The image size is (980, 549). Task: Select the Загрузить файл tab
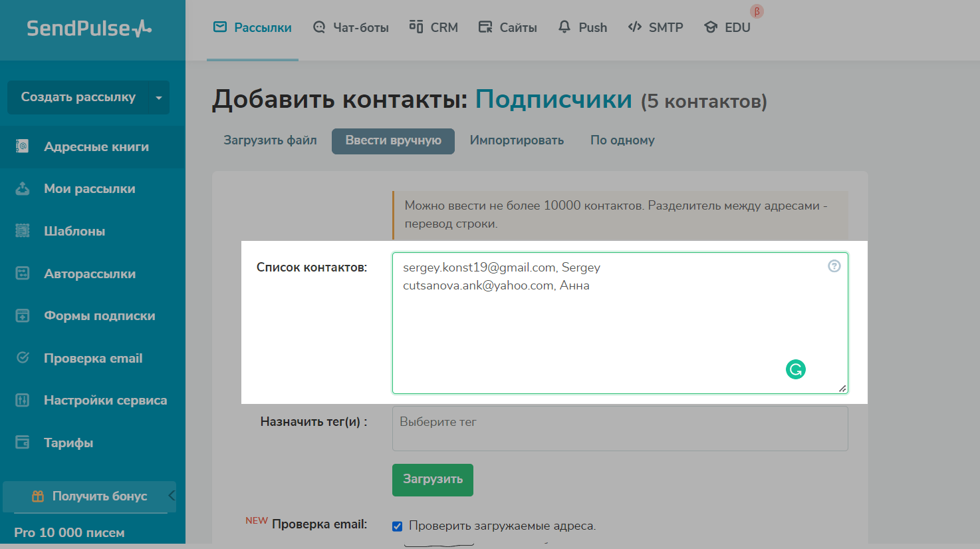[270, 140]
